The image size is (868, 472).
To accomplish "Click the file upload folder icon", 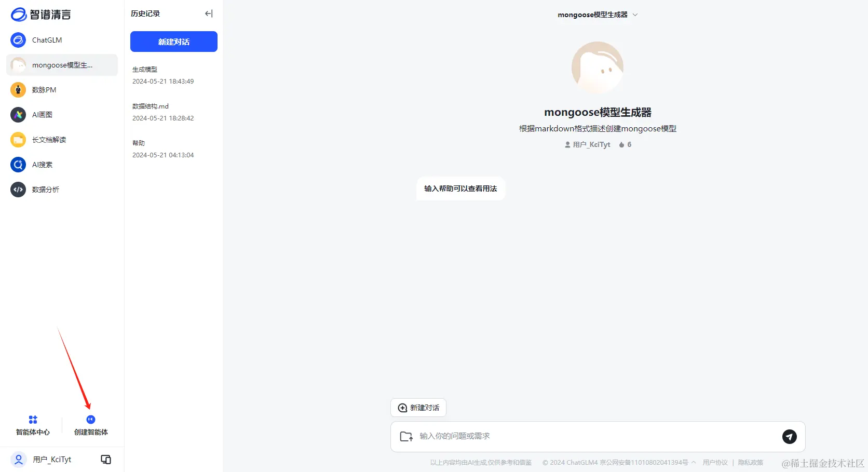I will pyautogui.click(x=406, y=437).
